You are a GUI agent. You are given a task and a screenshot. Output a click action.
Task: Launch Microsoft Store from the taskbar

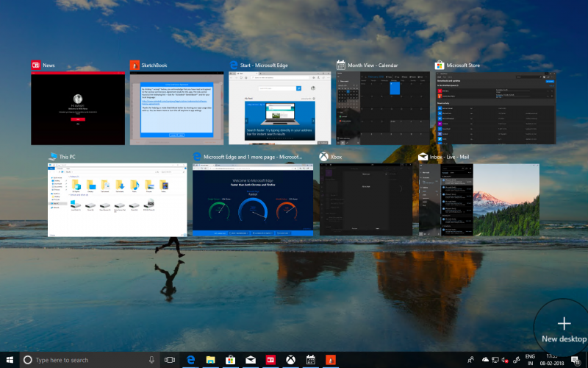[230, 360]
